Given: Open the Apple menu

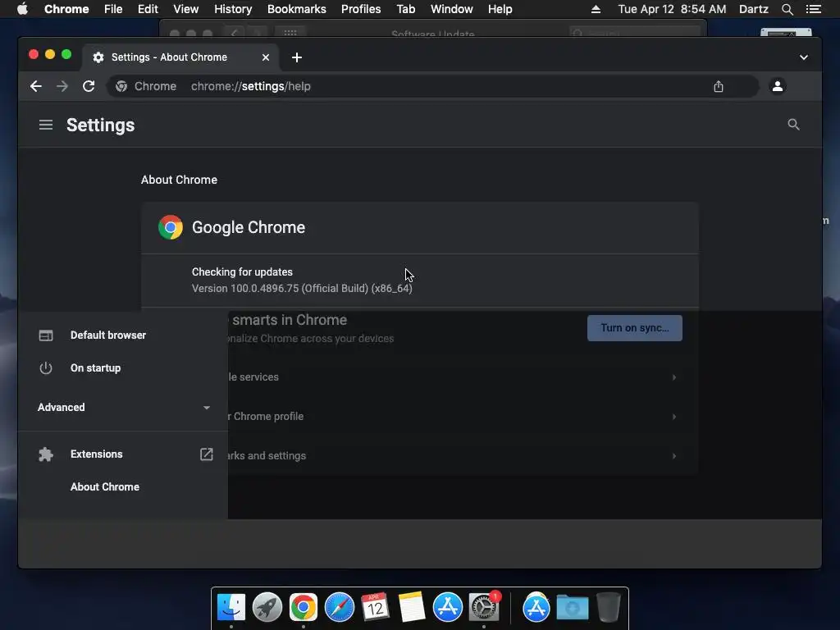Looking at the screenshot, I should [22, 9].
